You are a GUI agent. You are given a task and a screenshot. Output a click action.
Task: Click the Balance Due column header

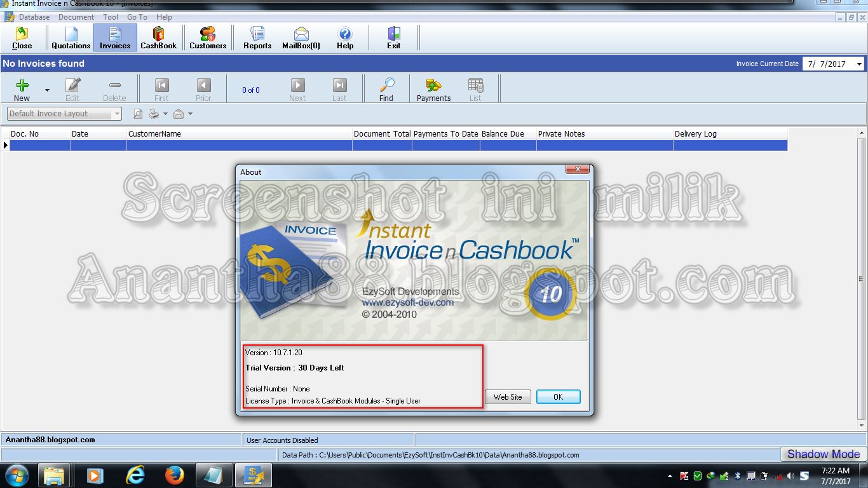click(508, 133)
